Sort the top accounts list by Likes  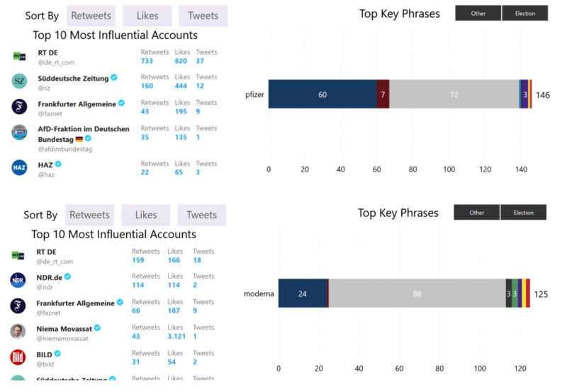(x=147, y=16)
